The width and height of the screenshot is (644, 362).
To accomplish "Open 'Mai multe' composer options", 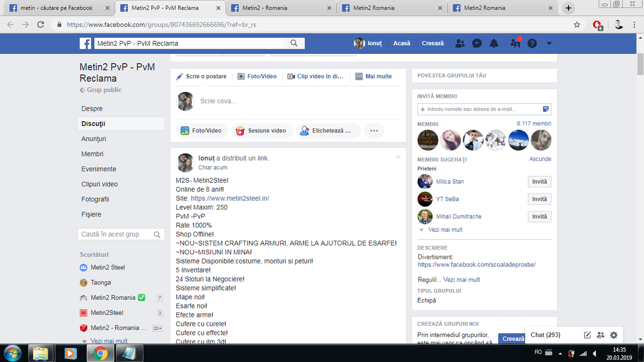I will click(374, 77).
